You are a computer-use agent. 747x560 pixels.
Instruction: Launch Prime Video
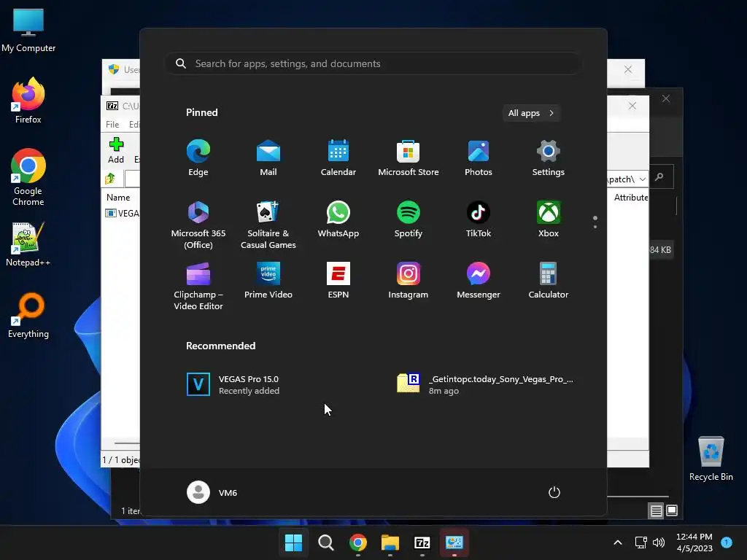[x=268, y=281]
